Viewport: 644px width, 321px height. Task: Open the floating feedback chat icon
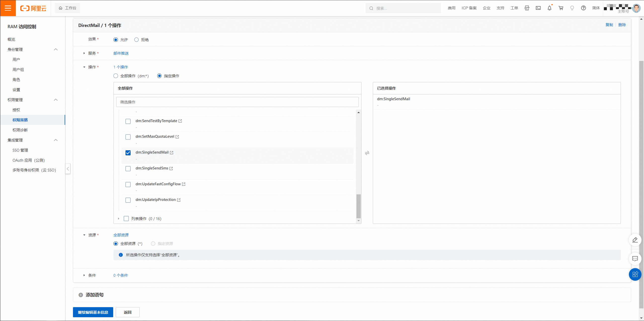[635, 259]
